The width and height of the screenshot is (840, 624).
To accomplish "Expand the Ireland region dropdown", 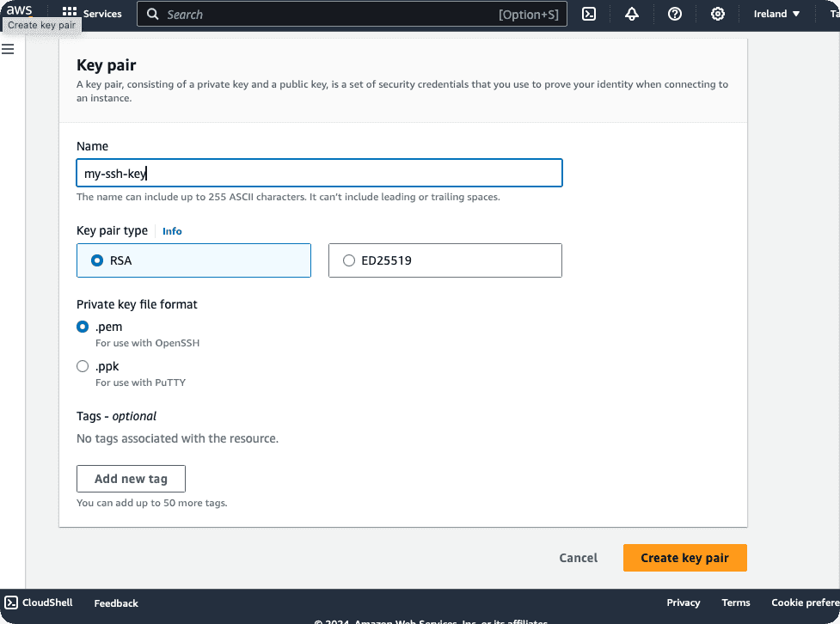I will coord(776,14).
